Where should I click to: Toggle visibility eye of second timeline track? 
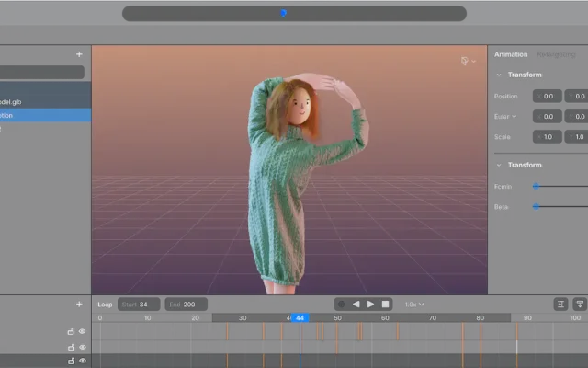point(83,348)
